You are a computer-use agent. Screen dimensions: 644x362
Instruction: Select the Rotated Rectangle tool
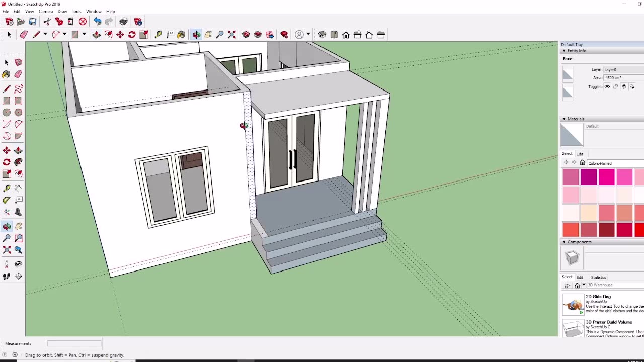click(x=18, y=101)
